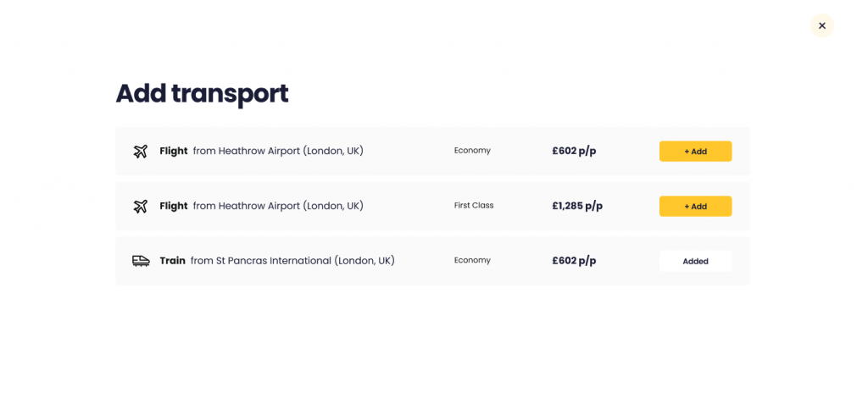Add the Economy flight from Heathrow
Screen dimensions: 868x415
tap(695, 151)
